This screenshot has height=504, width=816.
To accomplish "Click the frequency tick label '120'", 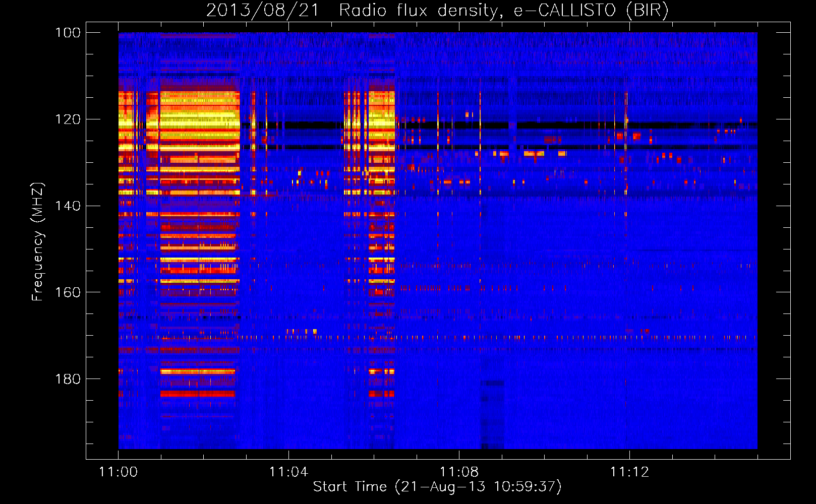I will [x=68, y=119].
